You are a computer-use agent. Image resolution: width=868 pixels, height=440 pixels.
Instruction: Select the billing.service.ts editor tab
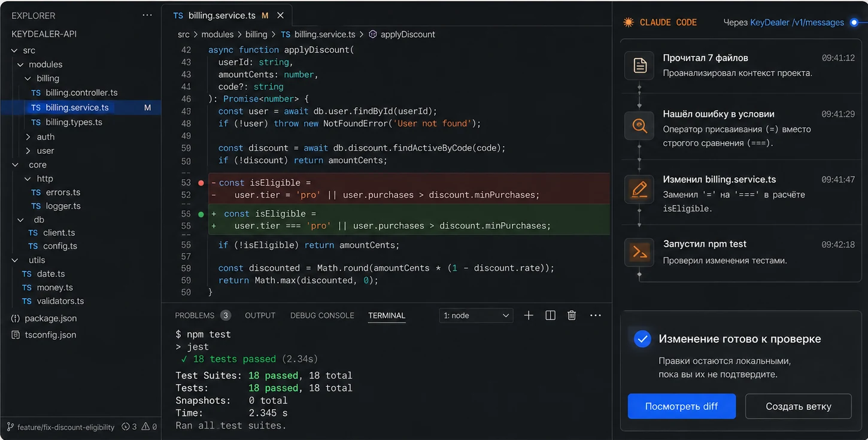pos(228,16)
